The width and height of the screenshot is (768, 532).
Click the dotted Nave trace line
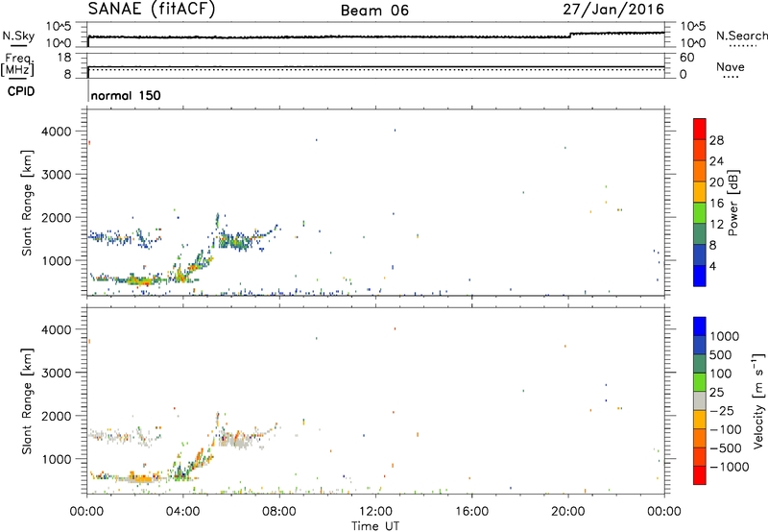click(x=375, y=69)
